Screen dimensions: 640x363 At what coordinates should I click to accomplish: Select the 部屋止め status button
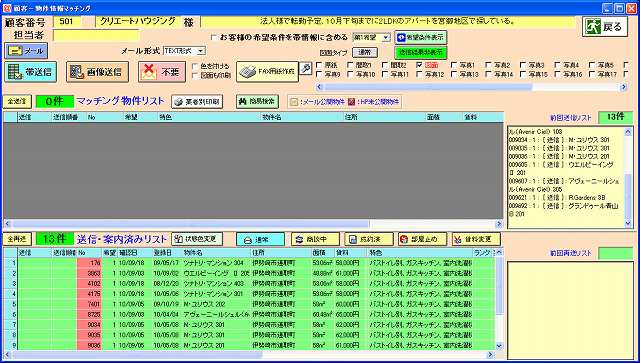click(422, 240)
